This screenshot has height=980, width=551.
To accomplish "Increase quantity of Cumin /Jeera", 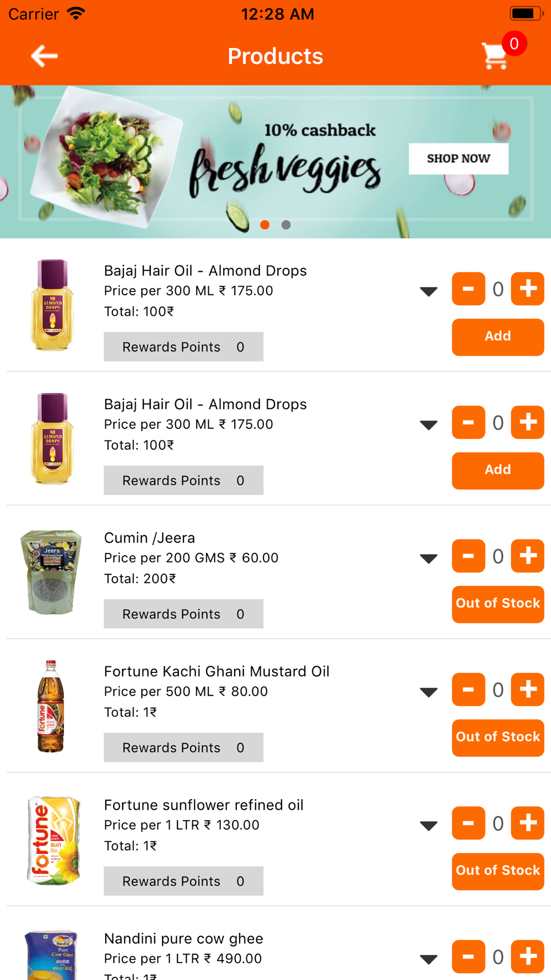I will (527, 556).
